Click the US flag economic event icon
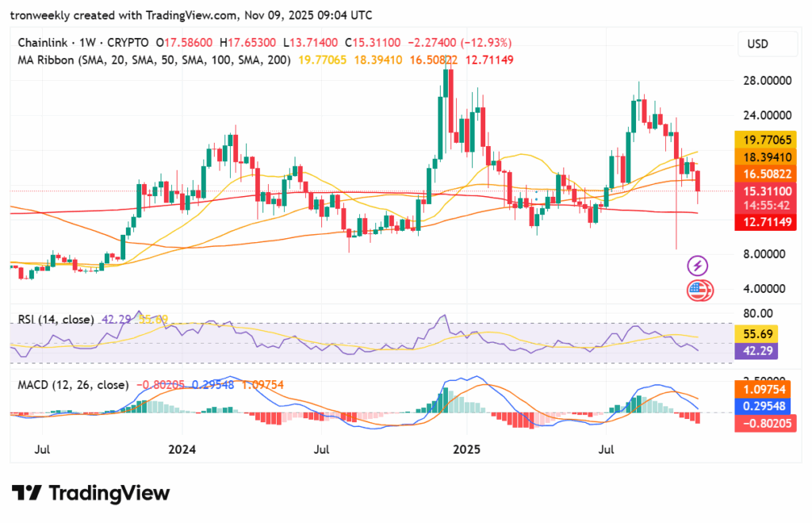Image resolution: width=812 pixels, height=523 pixels. click(x=699, y=290)
